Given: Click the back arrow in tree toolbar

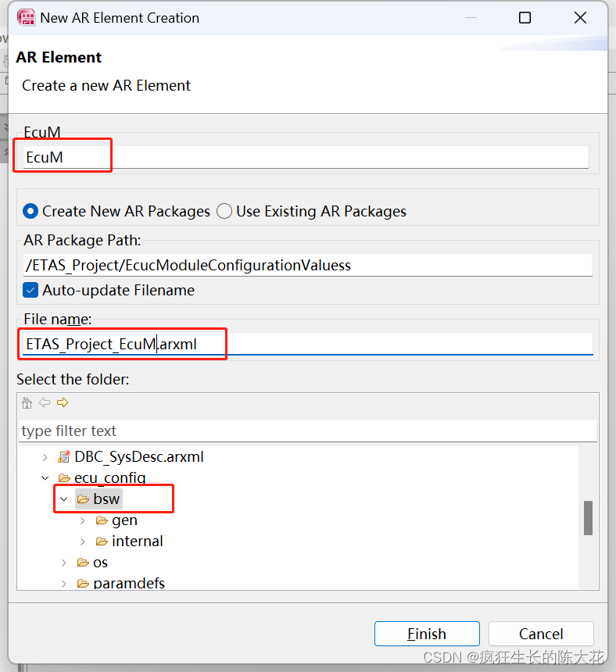Looking at the screenshot, I should (x=45, y=402).
